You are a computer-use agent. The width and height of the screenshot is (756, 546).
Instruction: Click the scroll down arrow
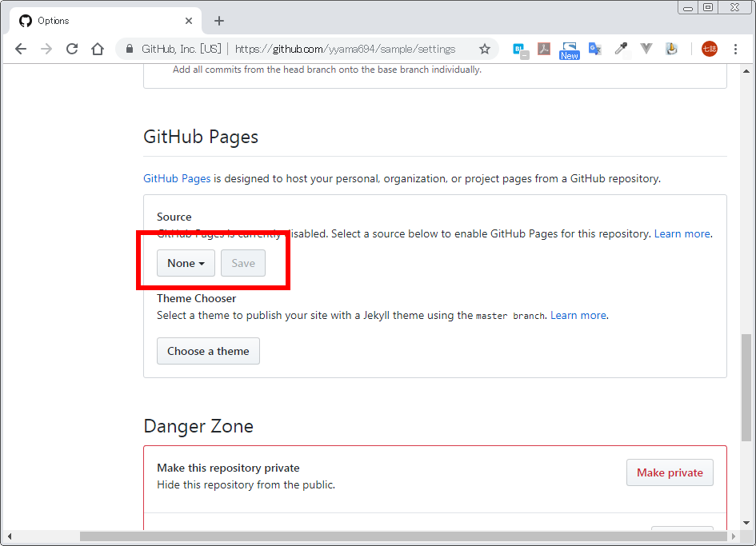point(746,523)
